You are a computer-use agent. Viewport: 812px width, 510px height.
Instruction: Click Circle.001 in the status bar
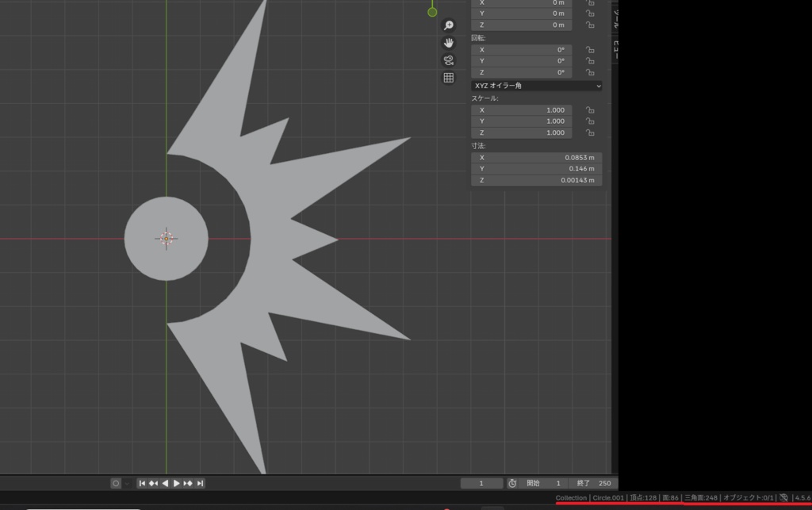pos(608,497)
